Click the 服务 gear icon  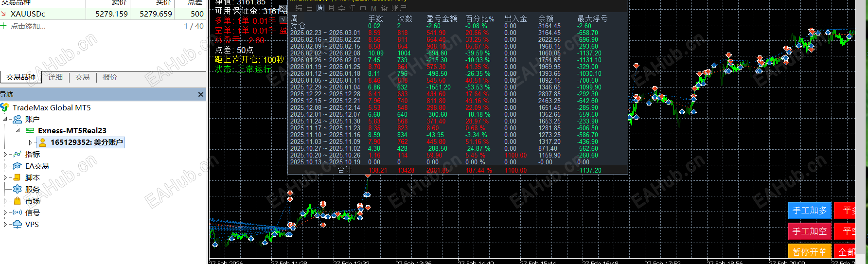pyautogui.click(x=18, y=189)
